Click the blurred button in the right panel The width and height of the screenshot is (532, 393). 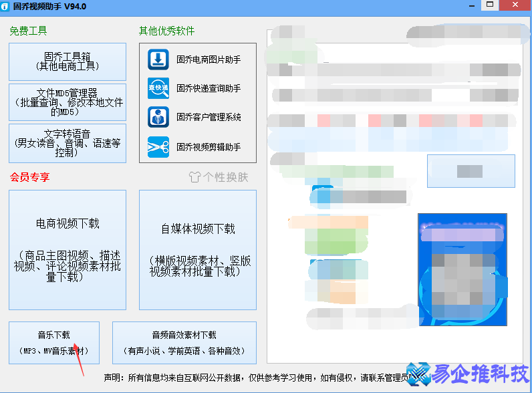coord(471,171)
